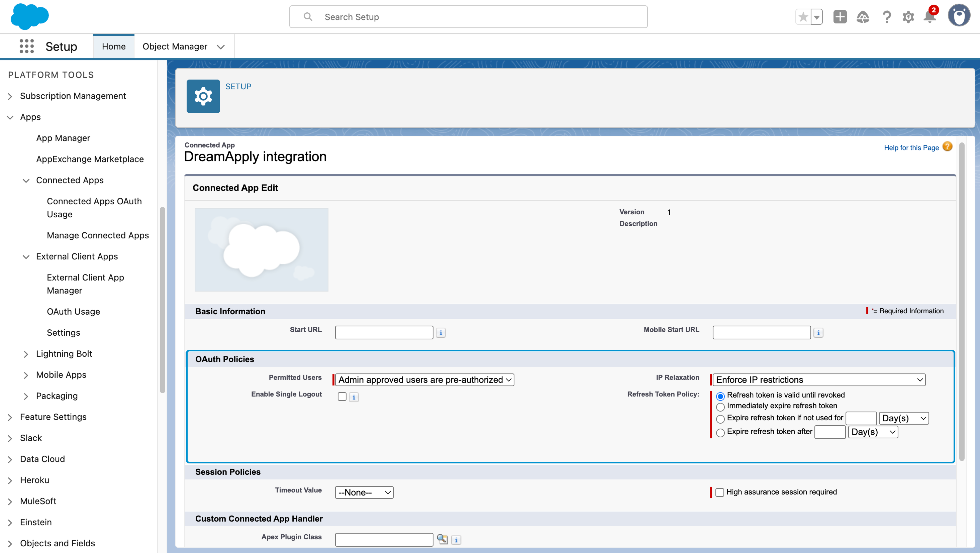Open the Permitted Users dropdown
The width and height of the screenshot is (980, 553).
point(424,379)
